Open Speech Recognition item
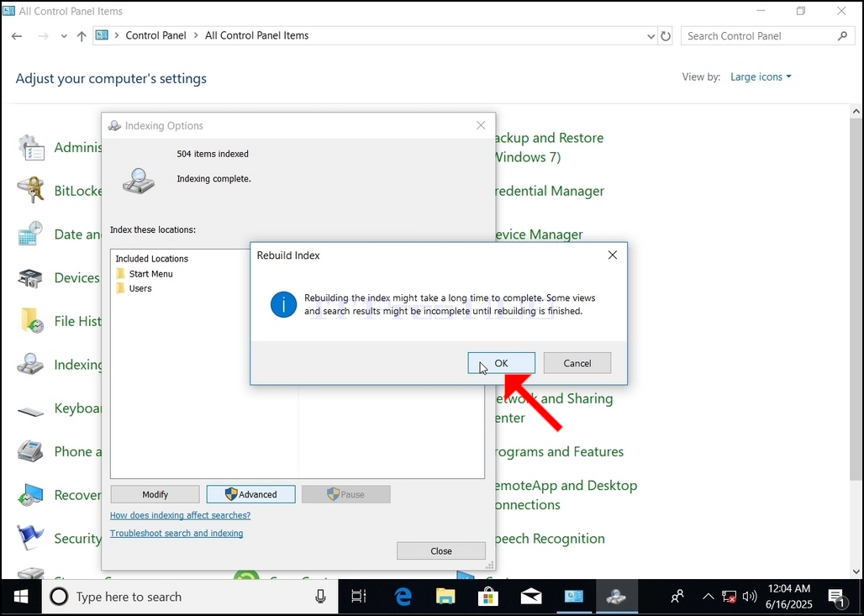The image size is (864, 616). [x=550, y=539]
